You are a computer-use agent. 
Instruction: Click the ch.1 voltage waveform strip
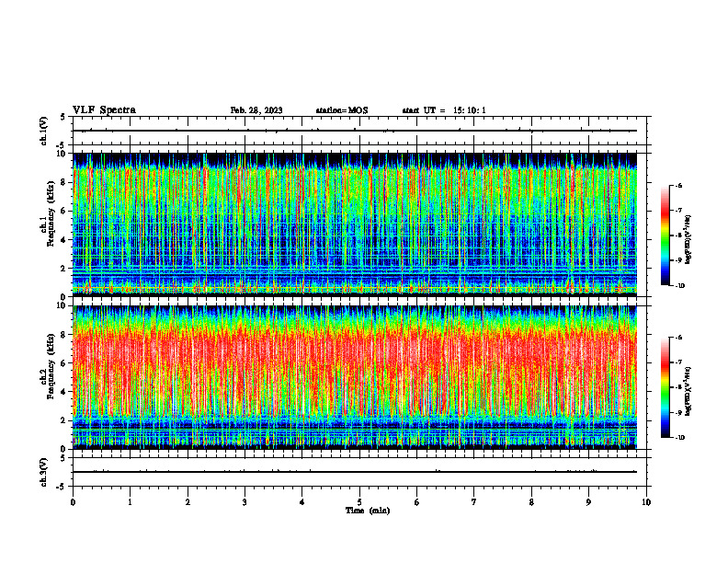point(359,131)
